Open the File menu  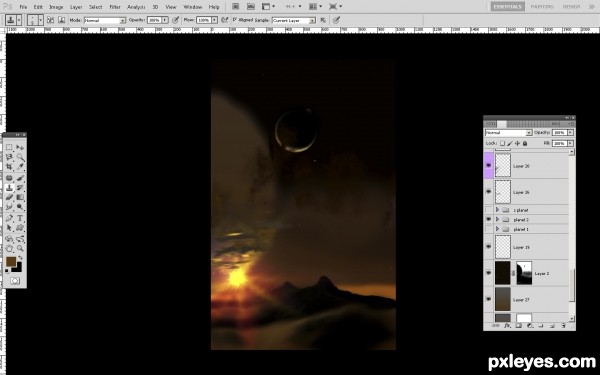pyautogui.click(x=23, y=7)
